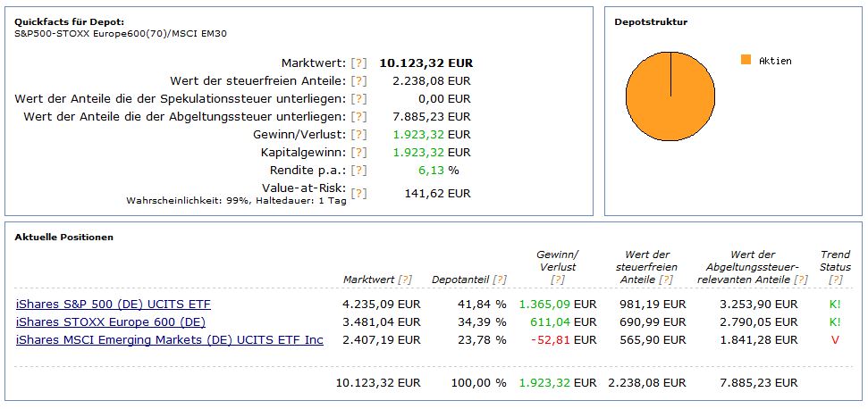Open iShares S&P 500 (DE) UCITS ETF
The image size is (868, 409).
114,304
